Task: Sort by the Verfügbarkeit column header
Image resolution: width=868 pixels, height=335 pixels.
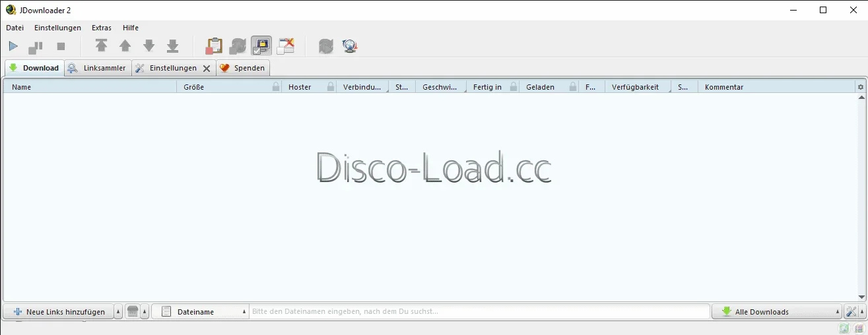Action: pos(638,87)
